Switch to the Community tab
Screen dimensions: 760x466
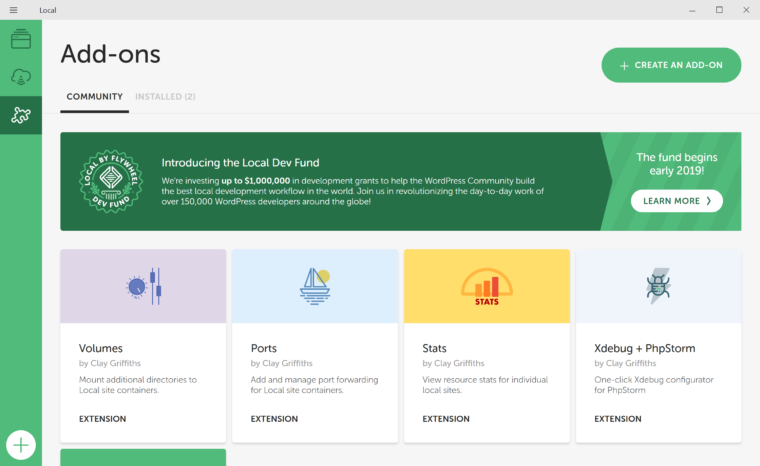[x=95, y=96]
